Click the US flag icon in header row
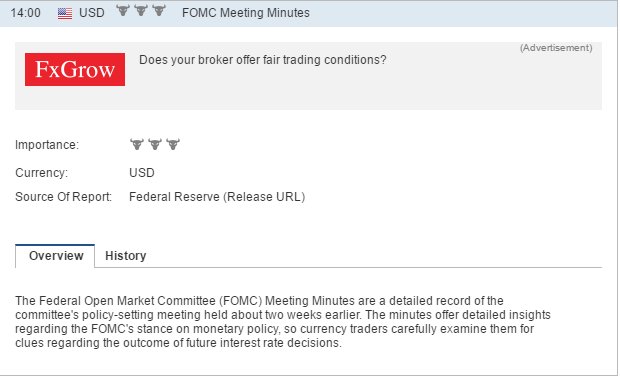The image size is (620, 376). click(65, 13)
